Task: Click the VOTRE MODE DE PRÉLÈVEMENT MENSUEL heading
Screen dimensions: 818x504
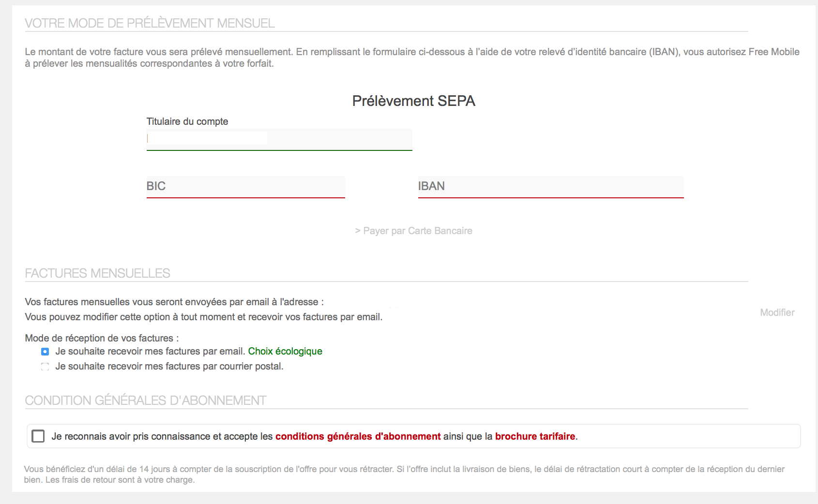Action: [x=150, y=23]
